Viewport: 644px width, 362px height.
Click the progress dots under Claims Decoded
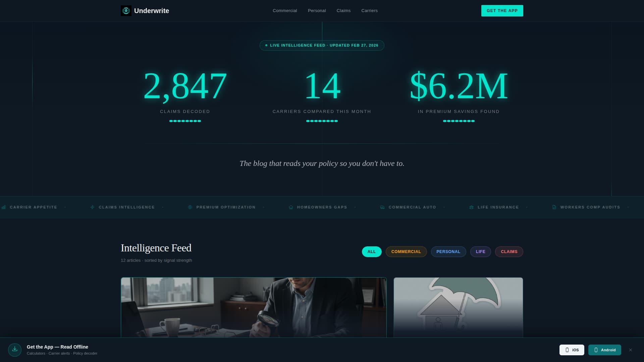185,121
